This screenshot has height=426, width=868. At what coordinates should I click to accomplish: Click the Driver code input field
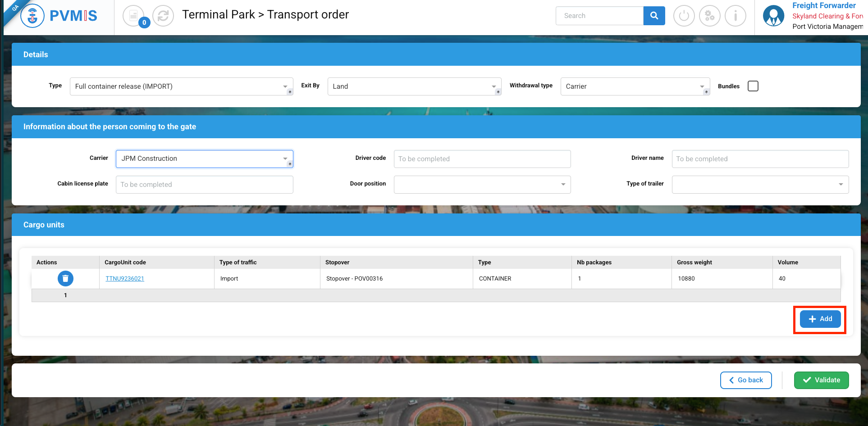[482, 159]
